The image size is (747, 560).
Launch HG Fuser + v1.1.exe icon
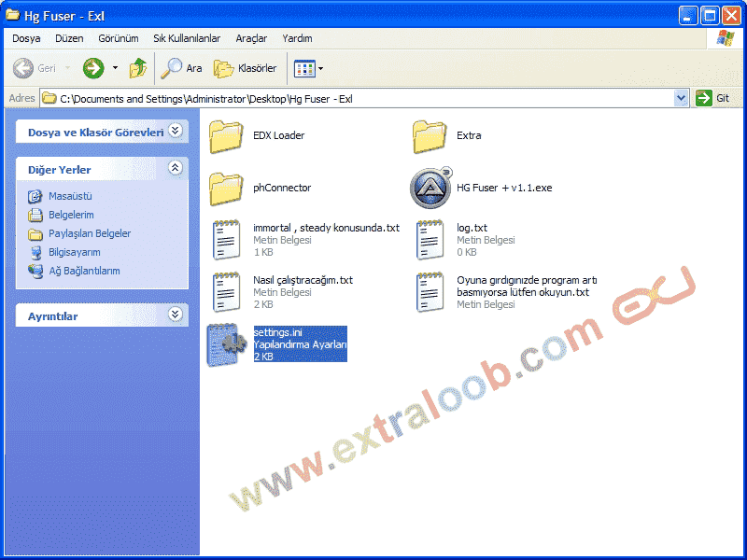point(430,189)
